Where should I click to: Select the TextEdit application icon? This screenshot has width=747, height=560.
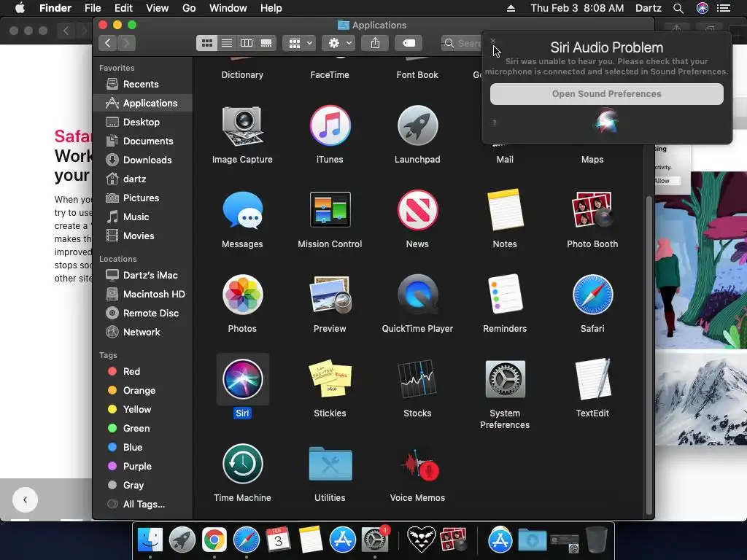pos(592,379)
